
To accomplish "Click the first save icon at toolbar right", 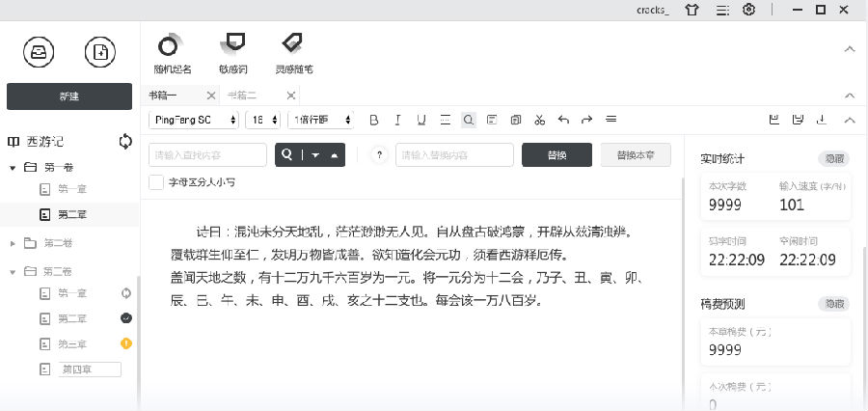I will click(774, 119).
